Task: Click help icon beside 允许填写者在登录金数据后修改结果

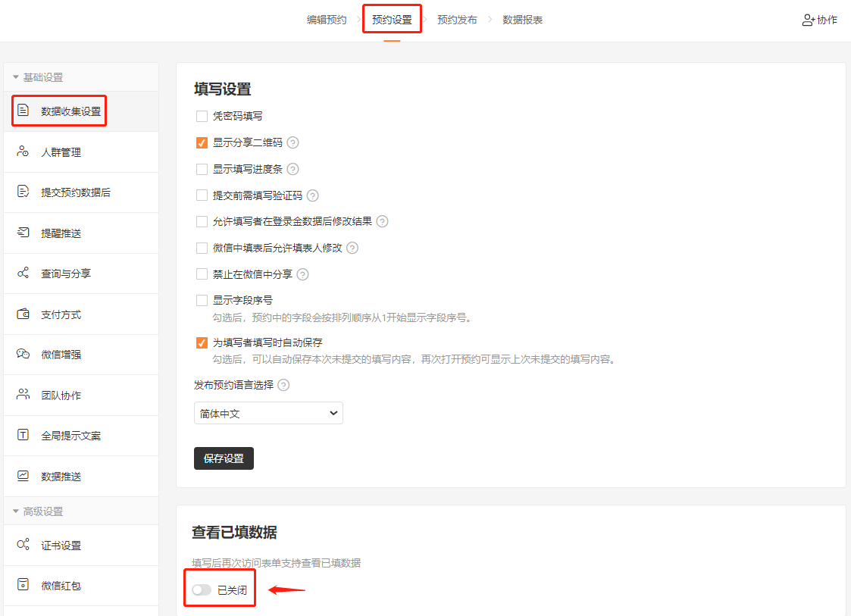Action: 382,221
